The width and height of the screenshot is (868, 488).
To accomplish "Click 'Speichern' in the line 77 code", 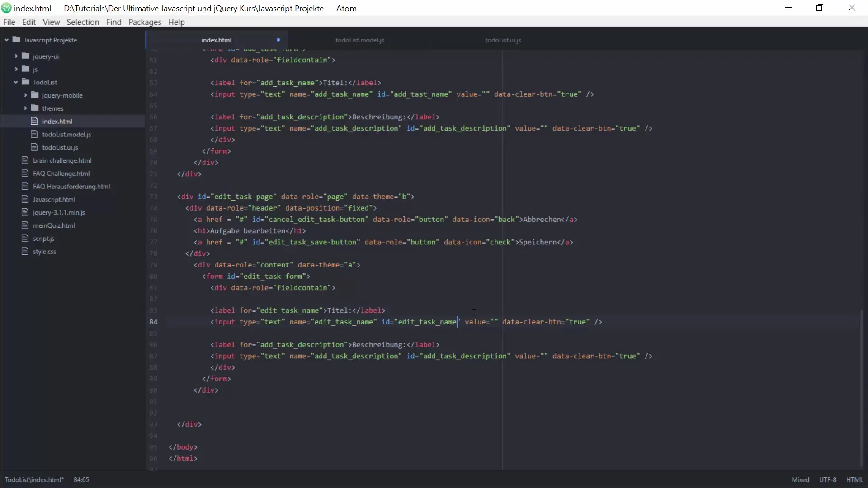I will point(538,242).
